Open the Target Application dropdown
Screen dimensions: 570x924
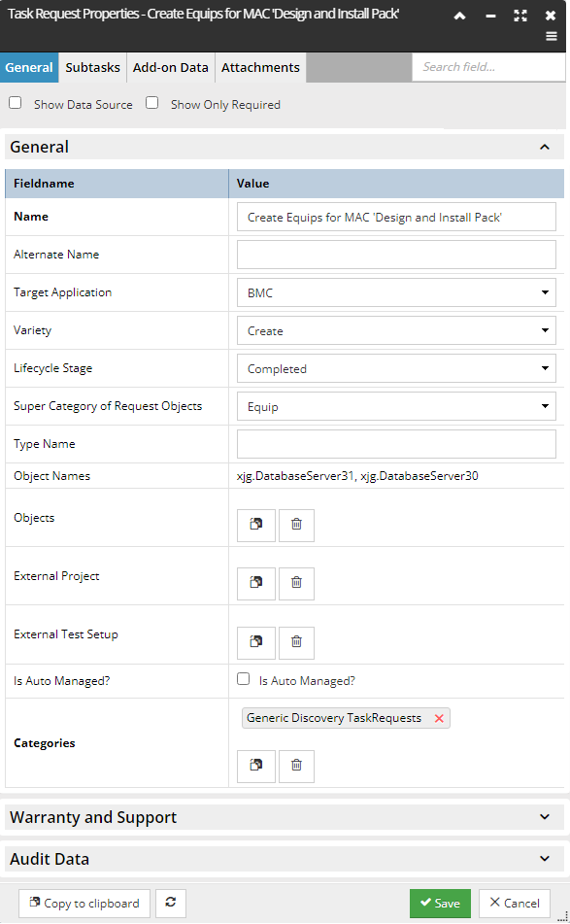396,292
